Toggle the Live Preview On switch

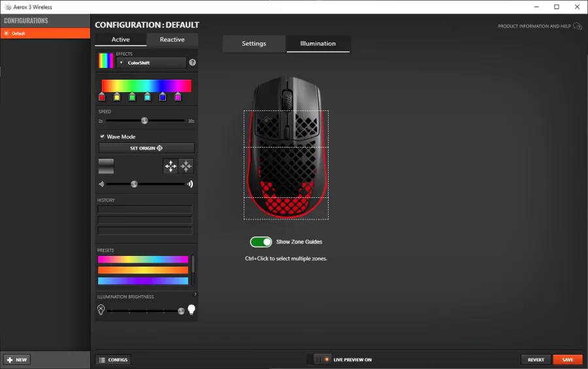click(x=319, y=359)
